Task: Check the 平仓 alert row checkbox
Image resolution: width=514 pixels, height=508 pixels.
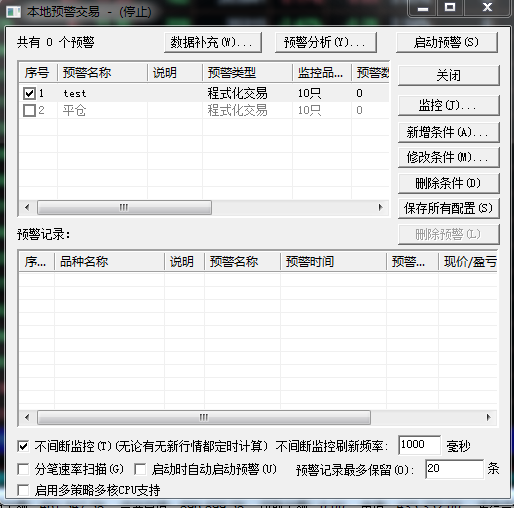Action: pyautogui.click(x=29, y=110)
